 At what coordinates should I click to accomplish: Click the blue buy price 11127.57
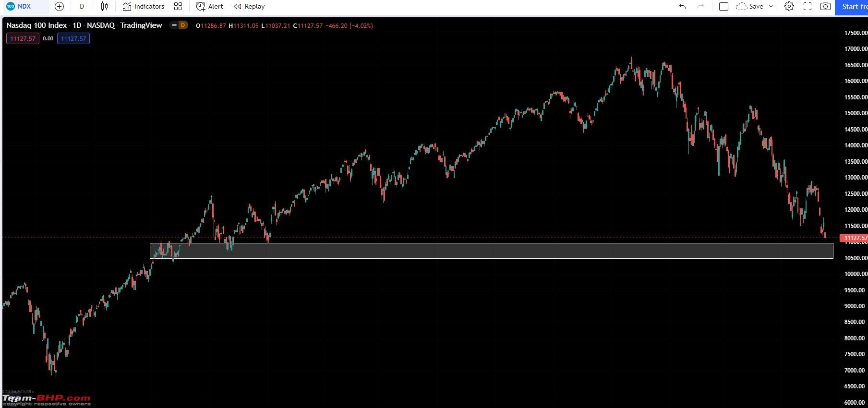73,38
